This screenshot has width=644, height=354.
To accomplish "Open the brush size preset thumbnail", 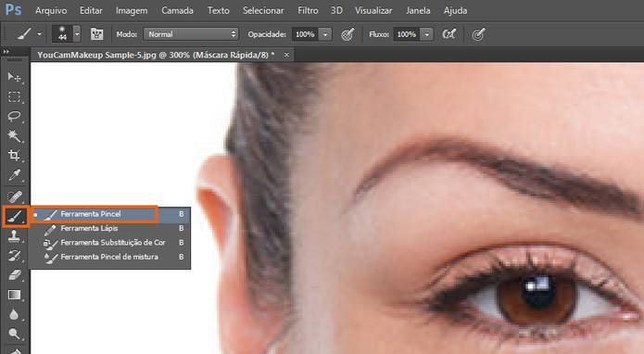I will click(62, 34).
